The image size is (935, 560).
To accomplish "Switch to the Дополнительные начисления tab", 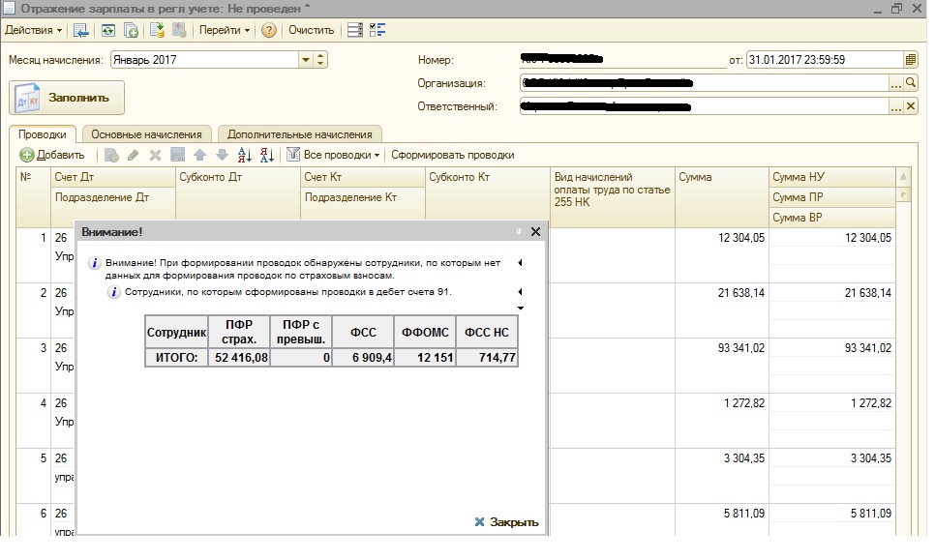I will (x=299, y=134).
